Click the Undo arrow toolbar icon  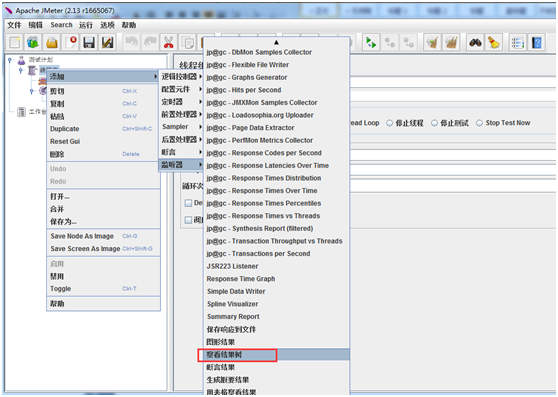pyautogui.click(x=131, y=43)
